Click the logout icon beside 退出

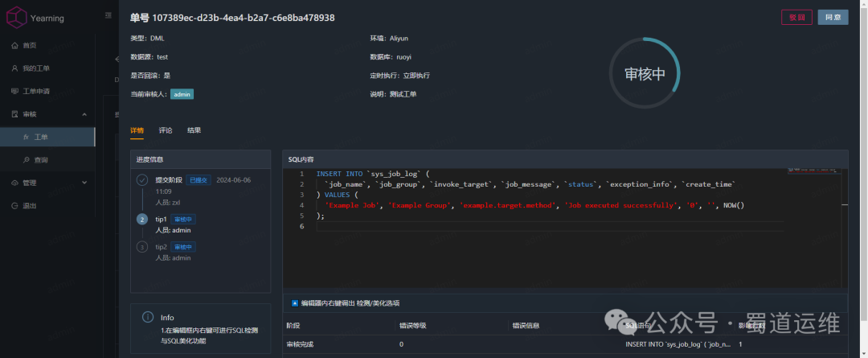click(15, 206)
